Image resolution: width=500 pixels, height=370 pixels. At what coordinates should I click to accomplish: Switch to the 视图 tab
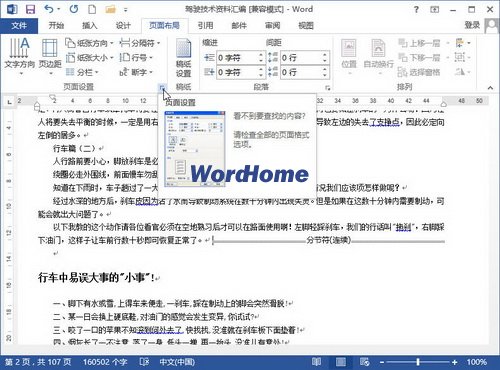click(306, 25)
